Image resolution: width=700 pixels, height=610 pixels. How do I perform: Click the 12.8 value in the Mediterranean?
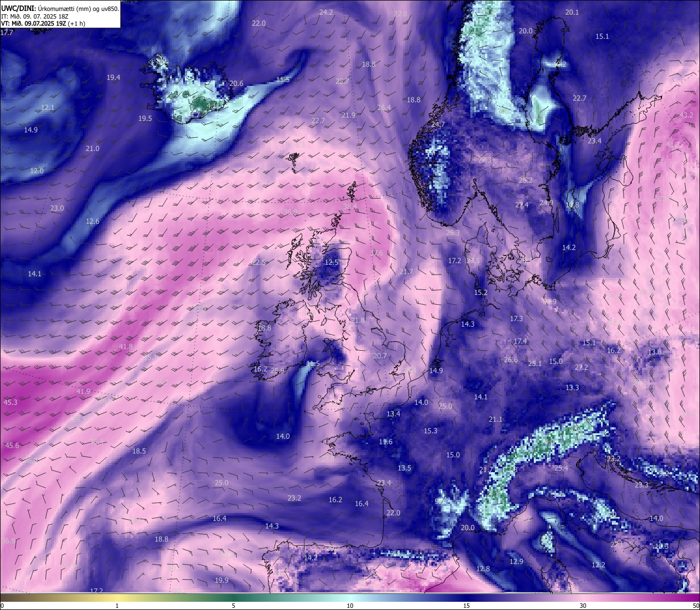pyautogui.click(x=483, y=569)
